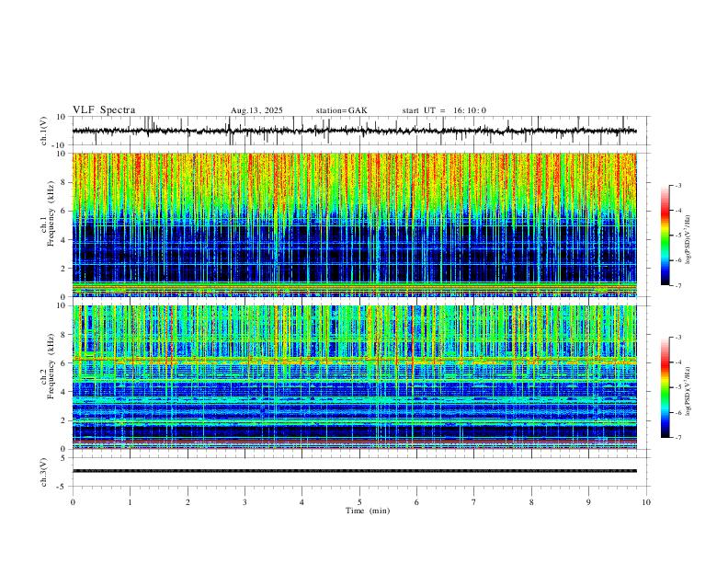Viewport: 728px width, 563px height.
Task: Click the "8" kHz tick on ch.1 spectrogram axis
Action: tap(64, 182)
